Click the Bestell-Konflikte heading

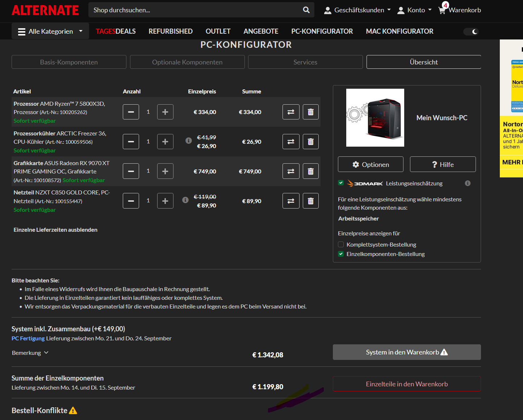point(39,411)
